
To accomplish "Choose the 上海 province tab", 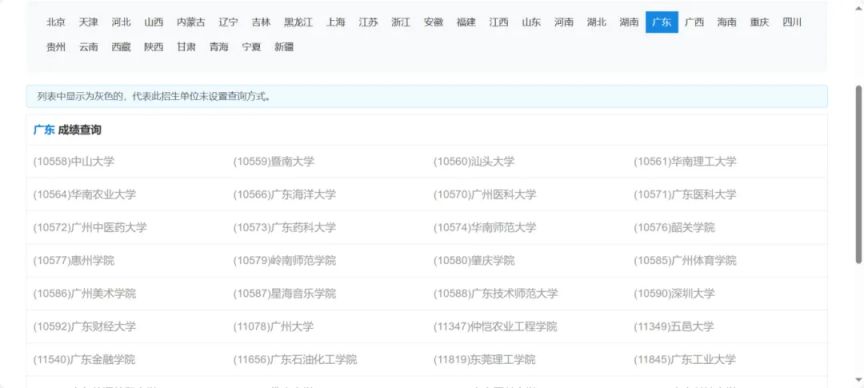I will click(x=335, y=22).
